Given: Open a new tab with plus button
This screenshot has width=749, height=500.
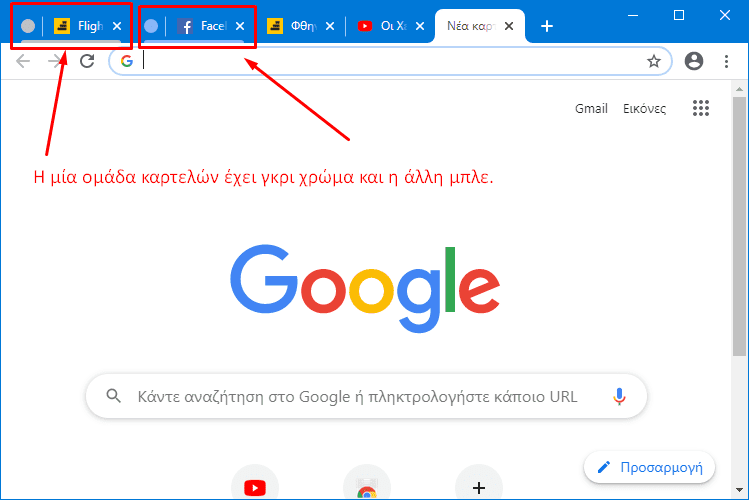Looking at the screenshot, I should (547, 26).
